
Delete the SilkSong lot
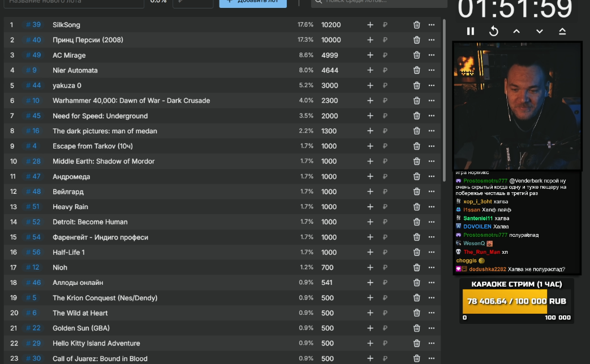pyautogui.click(x=416, y=25)
